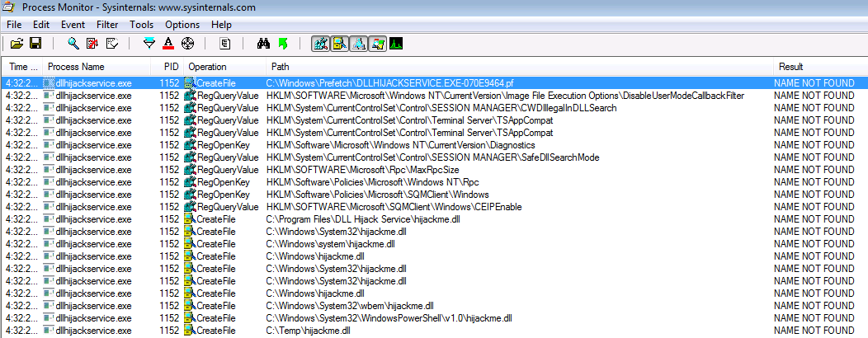Open the Options menu

[x=182, y=25]
